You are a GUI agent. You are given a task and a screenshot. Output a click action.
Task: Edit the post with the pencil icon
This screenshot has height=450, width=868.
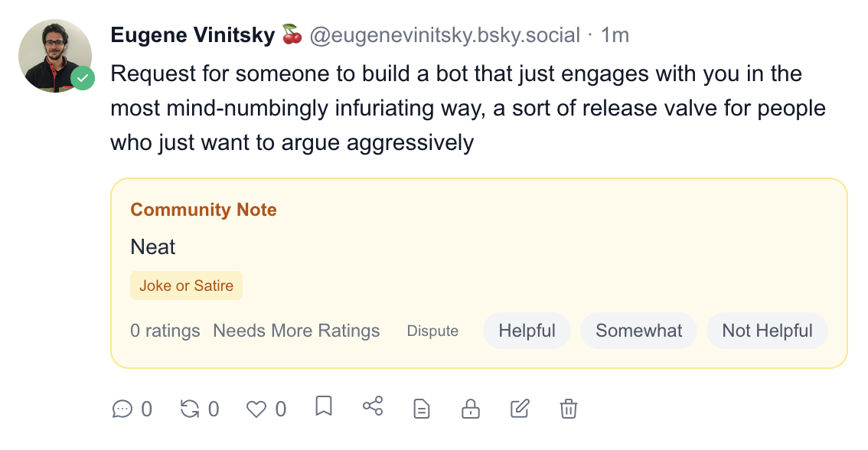coord(520,409)
